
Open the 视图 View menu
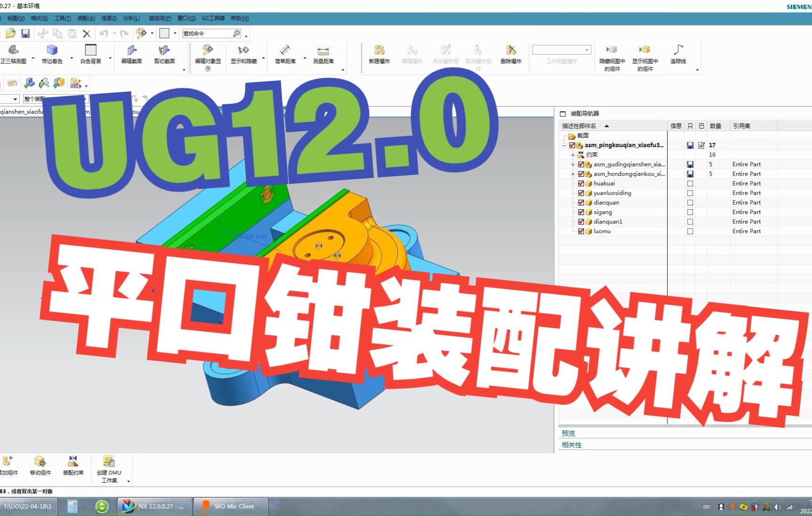[x=16, y=18]
